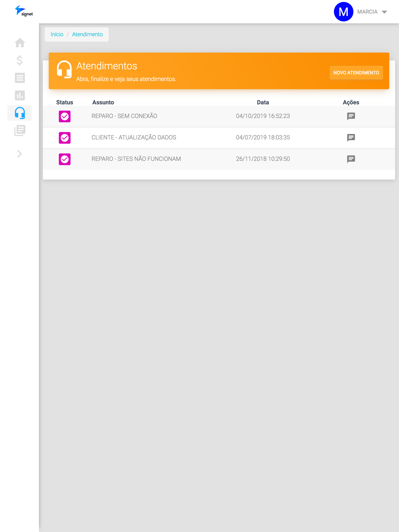Click the date 04/10/2019 16:52:23
This screenshot has height=532, width=399.
click(x=263, y=116)
